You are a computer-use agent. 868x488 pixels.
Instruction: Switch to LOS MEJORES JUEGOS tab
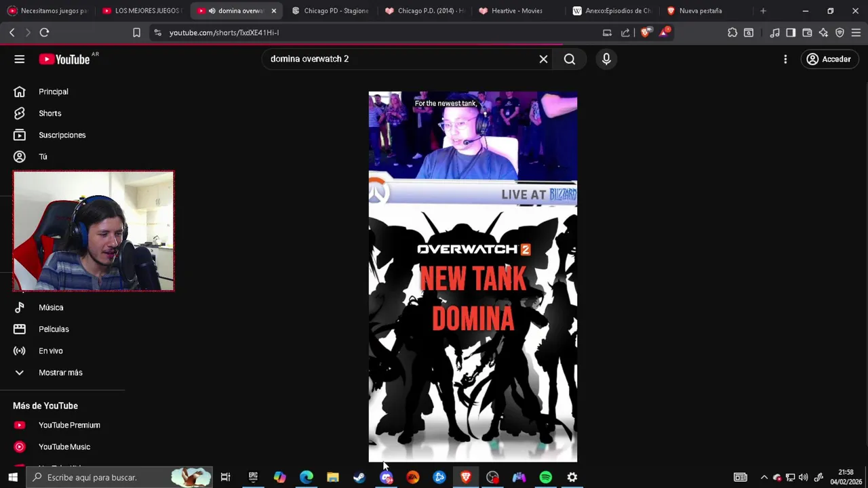[x=142, y=11]
